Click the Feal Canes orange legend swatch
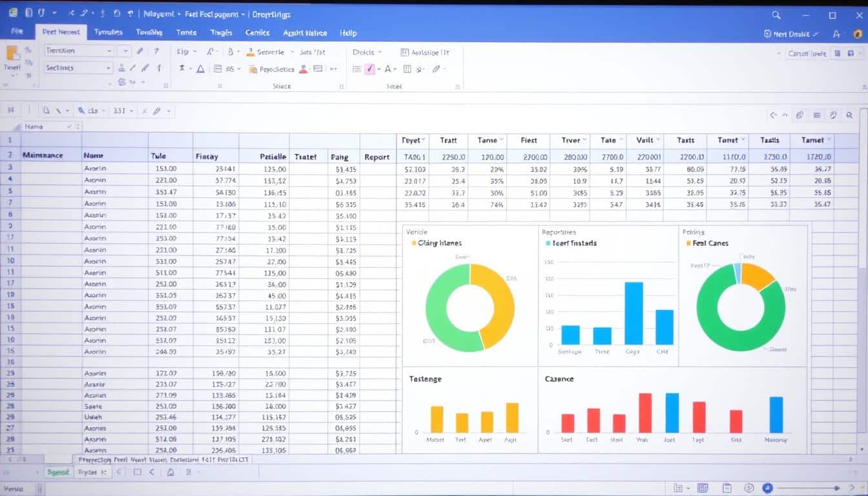This screenshot has height=496, width=868. click(x=688, y=243)
